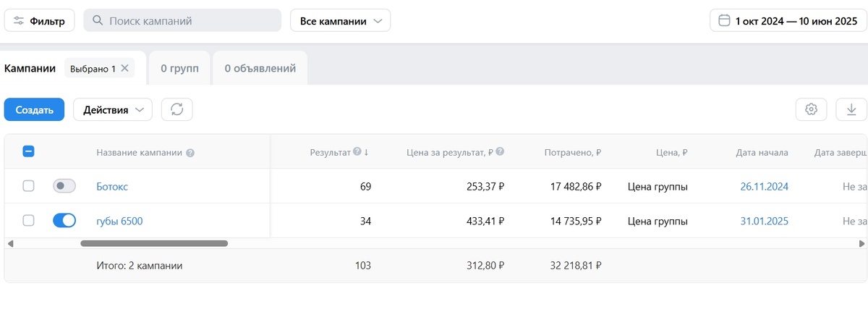Image resolution: width=868 pixels, height=333 pixels.
Task: Switch to the 0 объявлений tab
Action: [x=260, y=69]
